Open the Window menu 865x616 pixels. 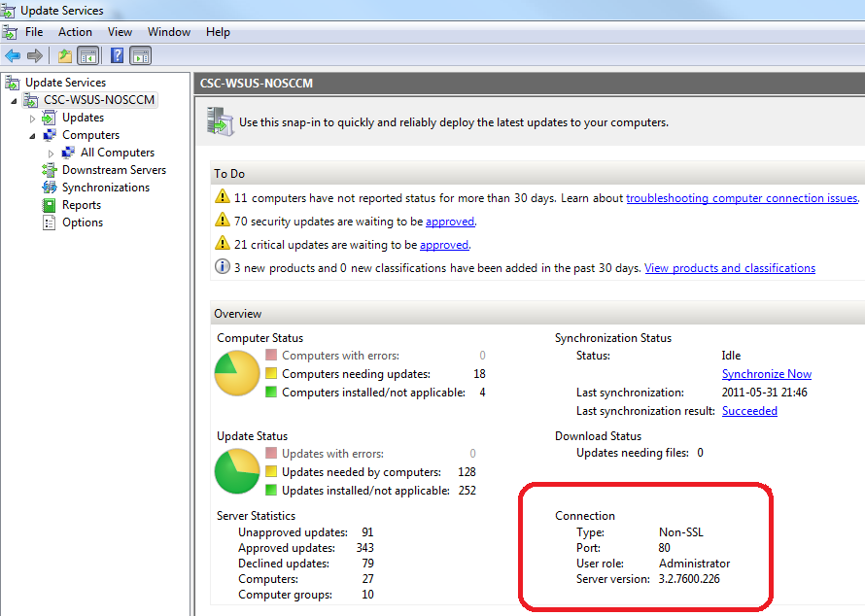click(168, 31)
